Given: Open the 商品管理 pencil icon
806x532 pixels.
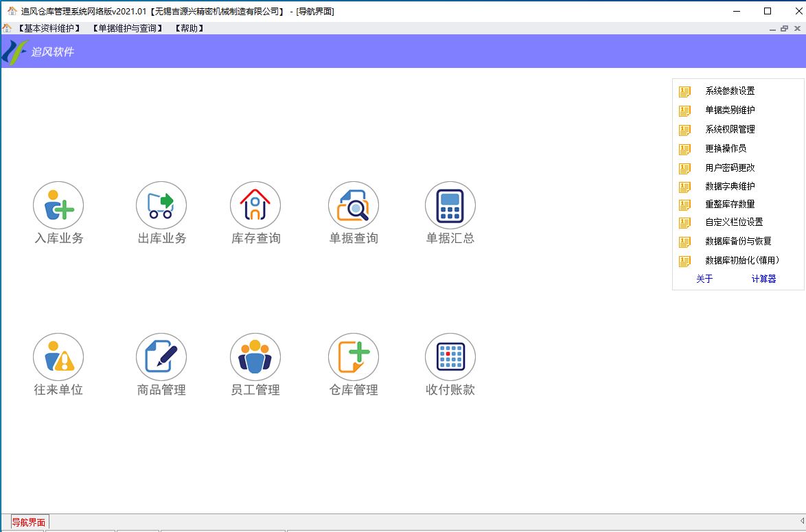Looking at the screenshot, I should click(161, 357).
